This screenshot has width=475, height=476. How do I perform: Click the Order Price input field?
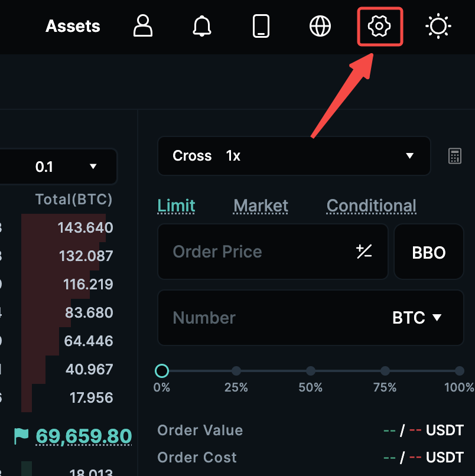tap(254, 252)
